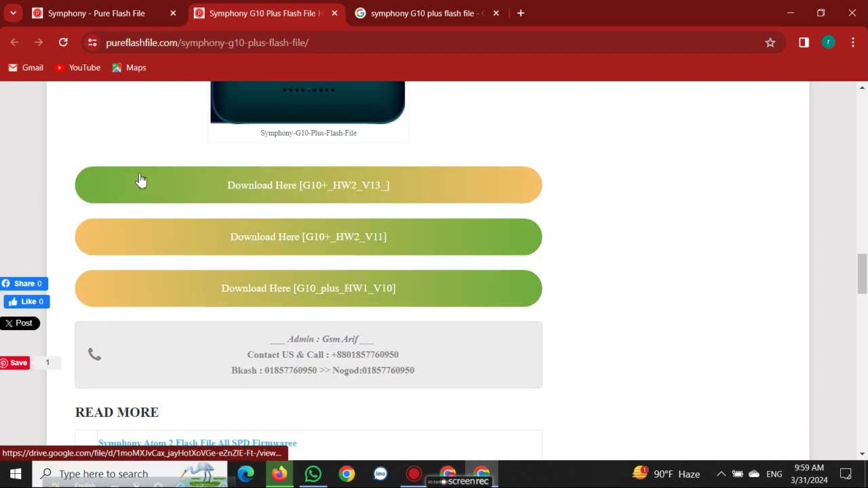Reload the current page

(x=63, y=42)
